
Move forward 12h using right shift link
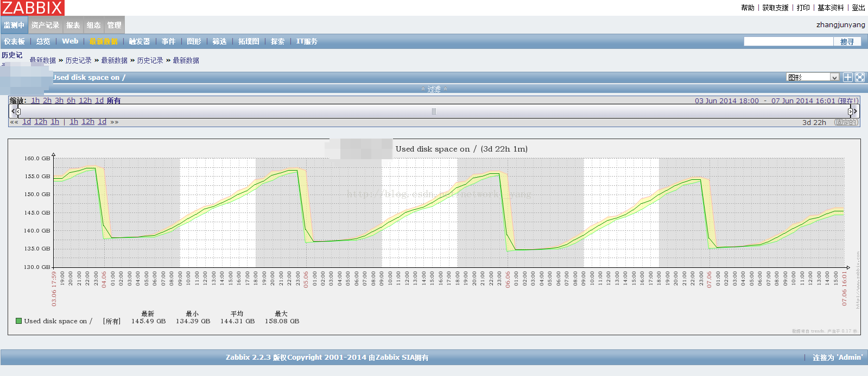click(88, 122)
